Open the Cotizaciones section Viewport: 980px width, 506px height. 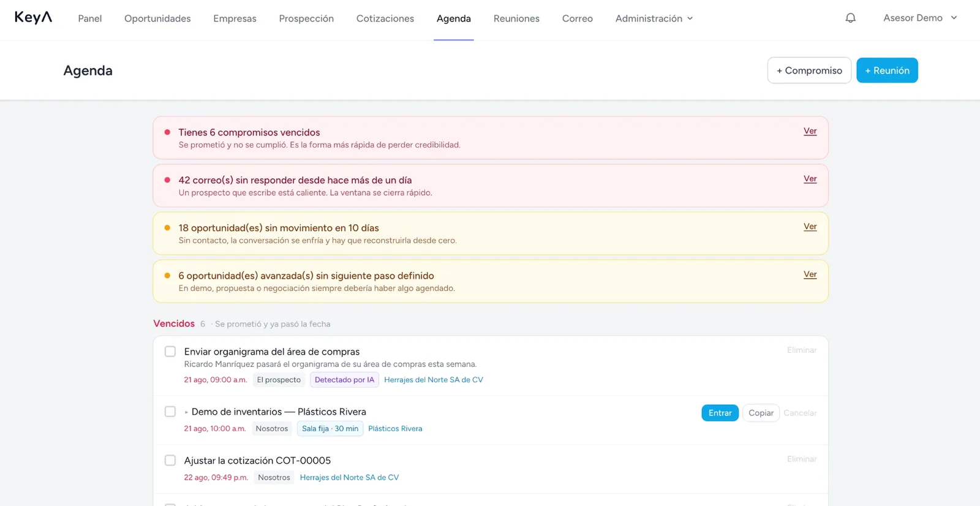coord(385,18)
